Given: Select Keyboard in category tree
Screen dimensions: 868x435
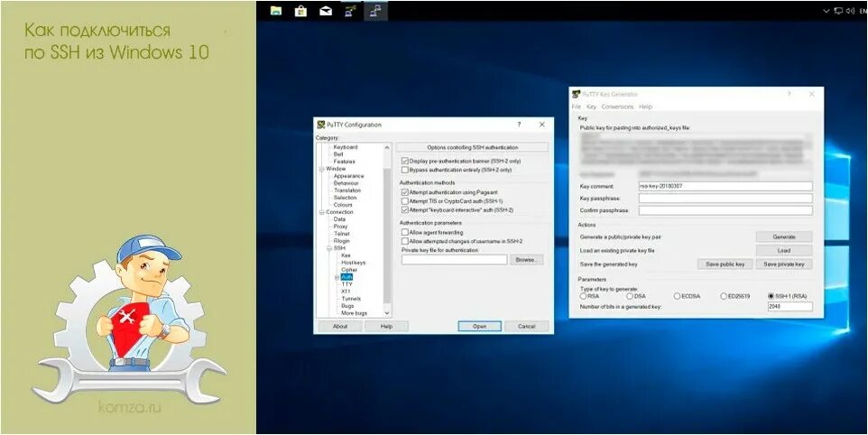Looking at the screenshot, I should click(x=346, y=147).
